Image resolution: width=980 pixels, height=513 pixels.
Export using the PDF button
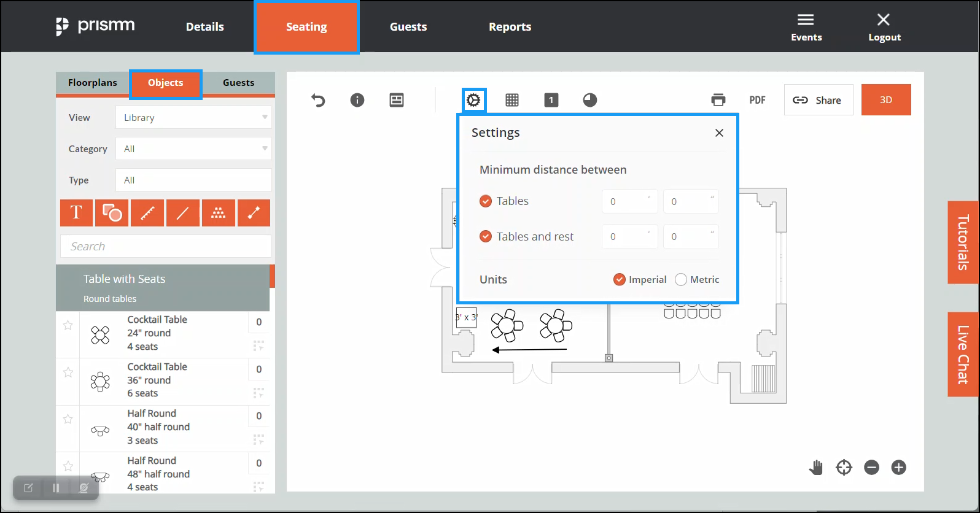758,100
